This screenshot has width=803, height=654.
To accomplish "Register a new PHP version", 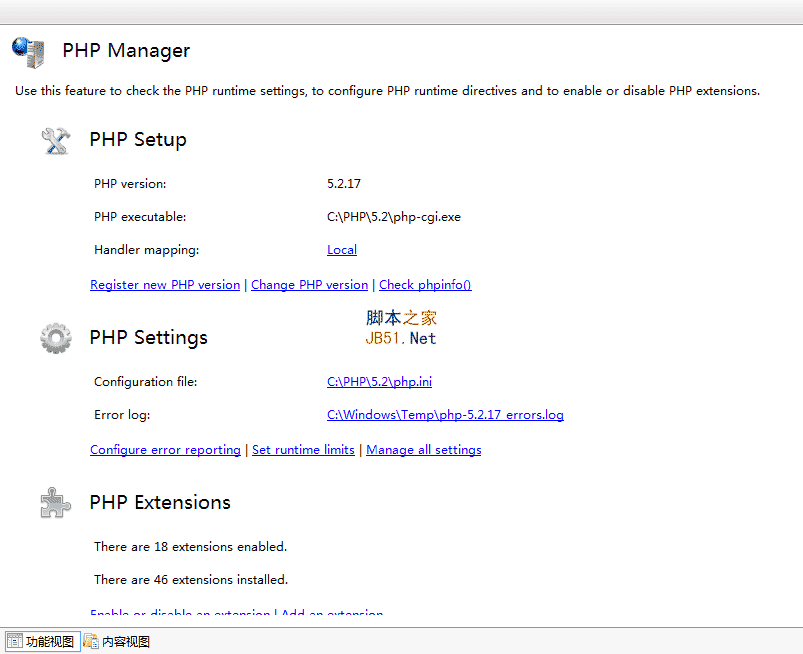I will (165, 285).
